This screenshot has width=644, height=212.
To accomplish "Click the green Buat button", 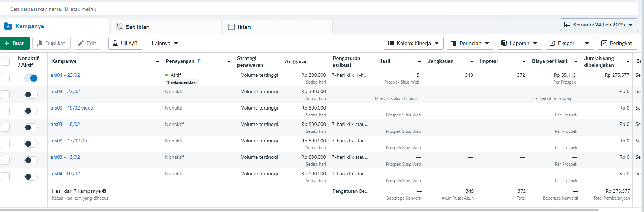I will click(x=15, y=43).
